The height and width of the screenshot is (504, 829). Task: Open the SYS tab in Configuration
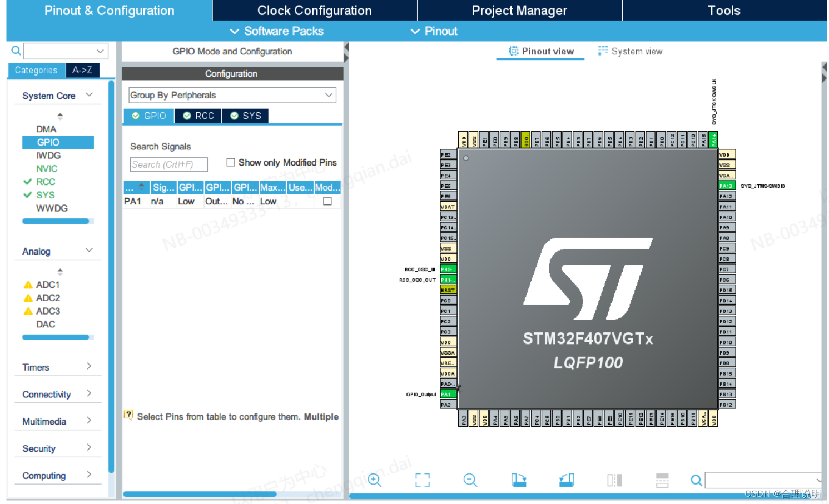tap(245, 116)
